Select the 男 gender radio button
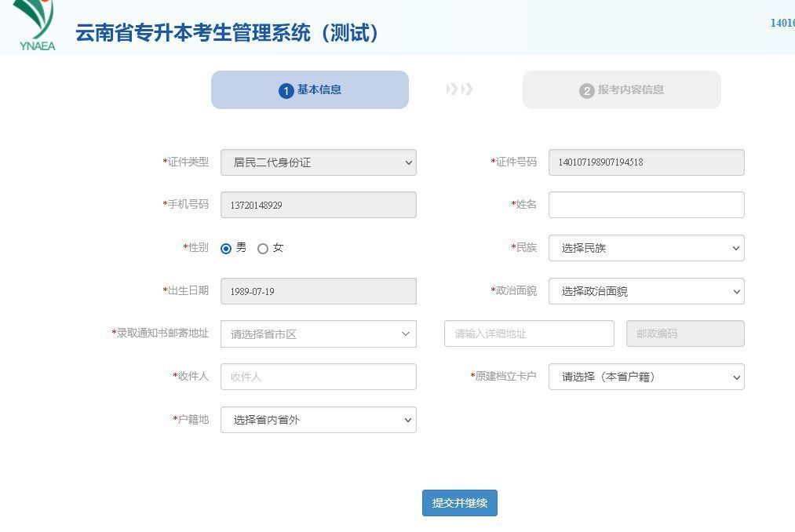 (x=226, y=249)
